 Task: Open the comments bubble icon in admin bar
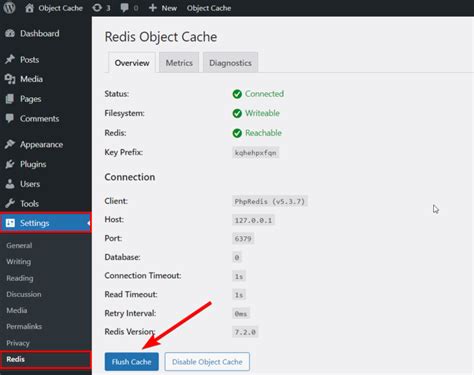point(124,8)
